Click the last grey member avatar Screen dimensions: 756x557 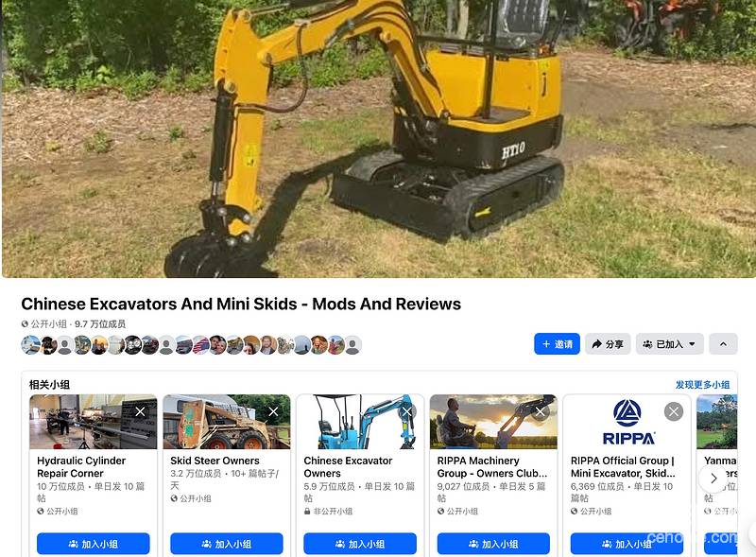coord(352,345)
